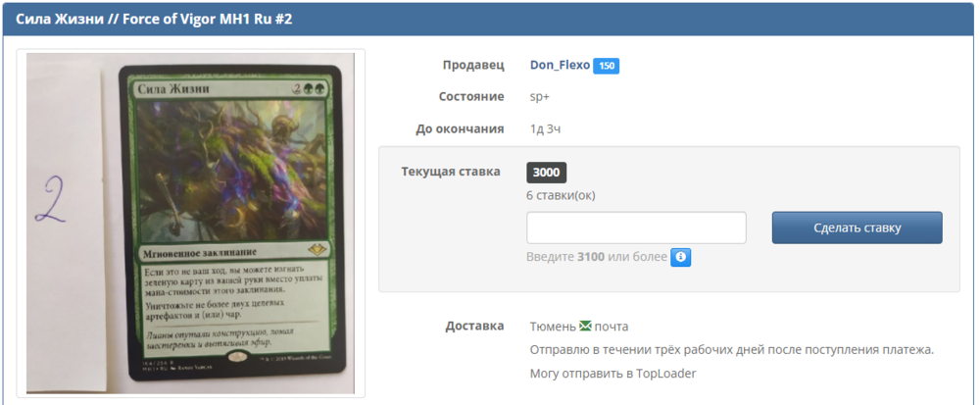Click the green mana symbols on the card

tap(316, 90)
